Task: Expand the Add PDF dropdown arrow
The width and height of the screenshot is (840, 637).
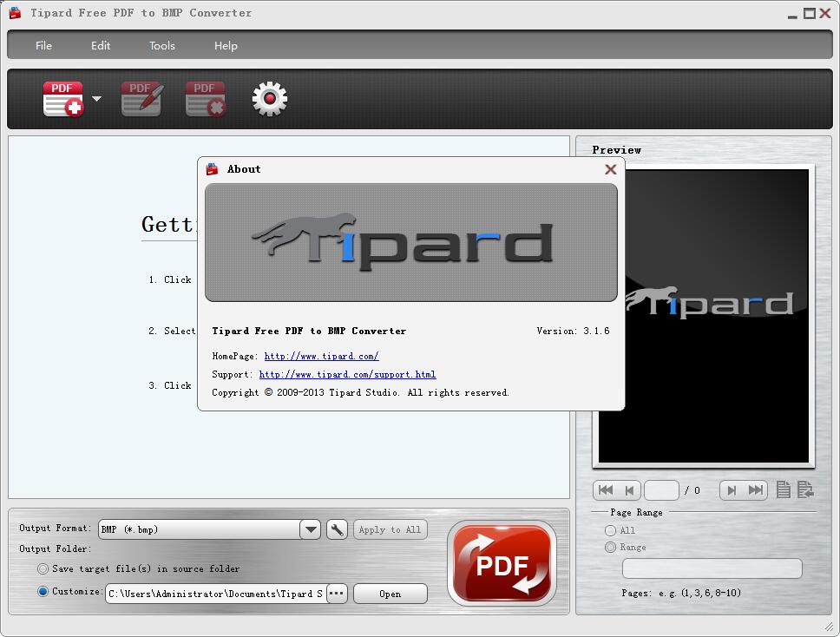Action: point(96,99)
